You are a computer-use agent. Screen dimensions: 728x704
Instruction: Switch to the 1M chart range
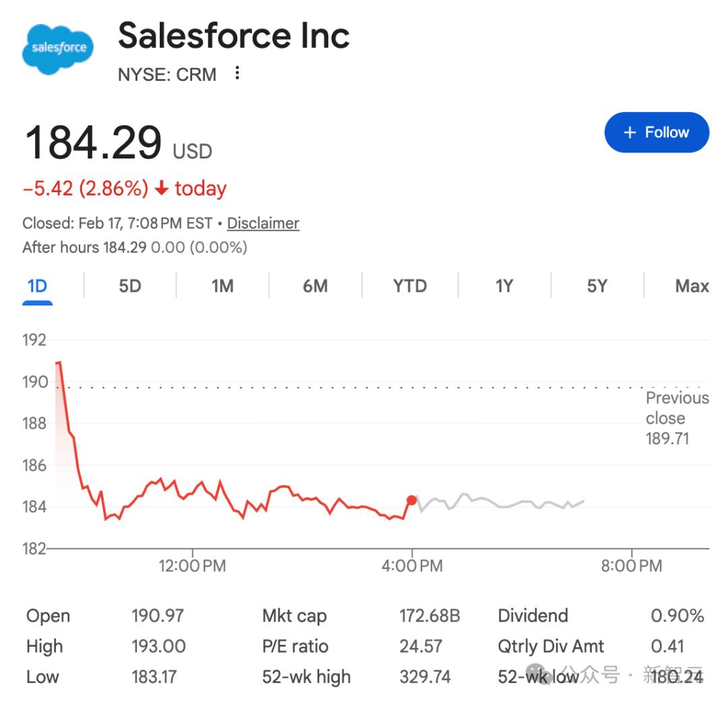[x=222, y=286]
